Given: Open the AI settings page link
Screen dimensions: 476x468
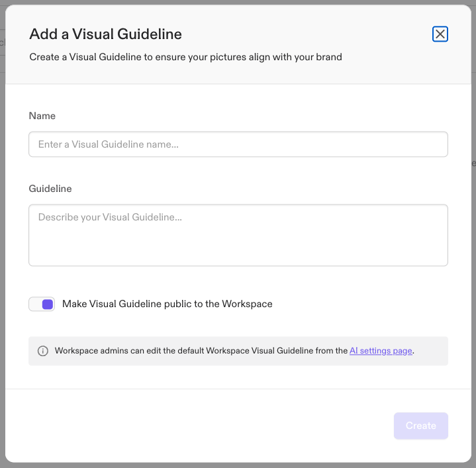Looking at the screenshot, I should tap(381, 351).
